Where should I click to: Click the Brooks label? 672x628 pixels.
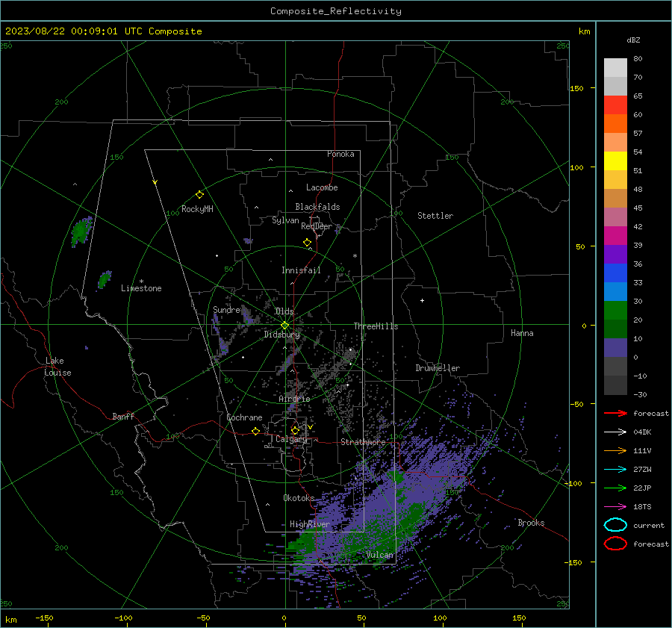click(531, 523)
